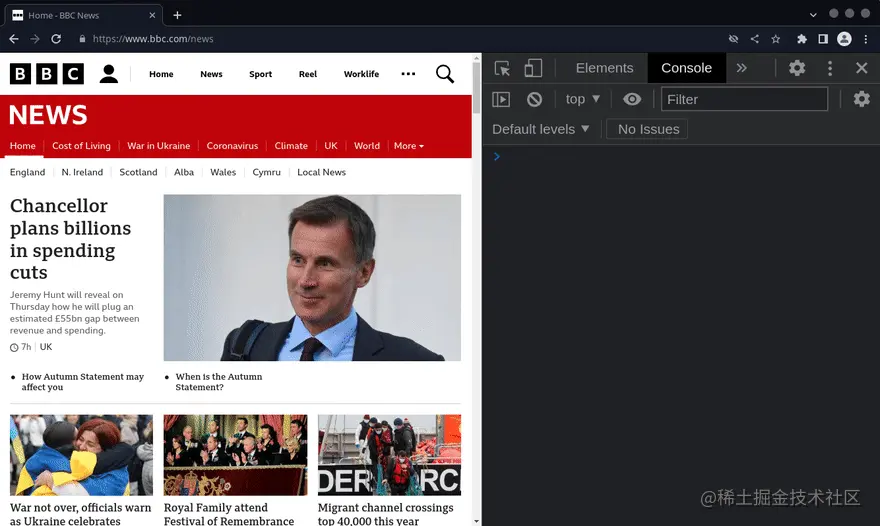Open When is the Autumn Statement link

(x=219, y=382)
